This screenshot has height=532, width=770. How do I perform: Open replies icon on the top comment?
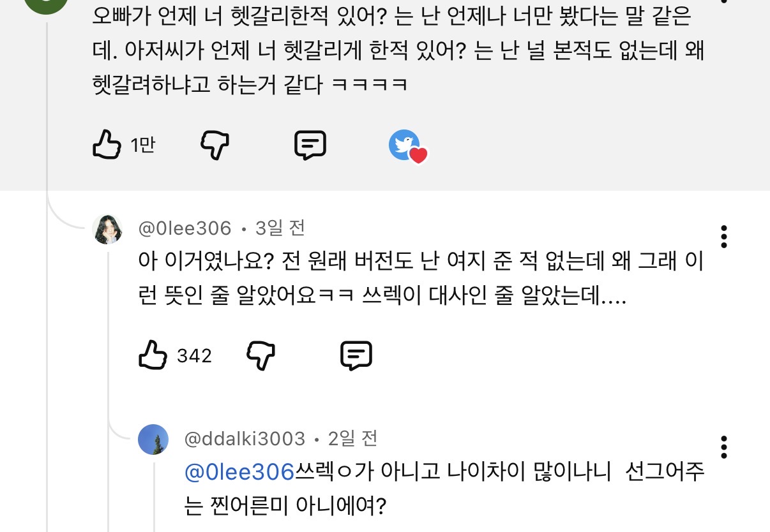tap(310, 145)
